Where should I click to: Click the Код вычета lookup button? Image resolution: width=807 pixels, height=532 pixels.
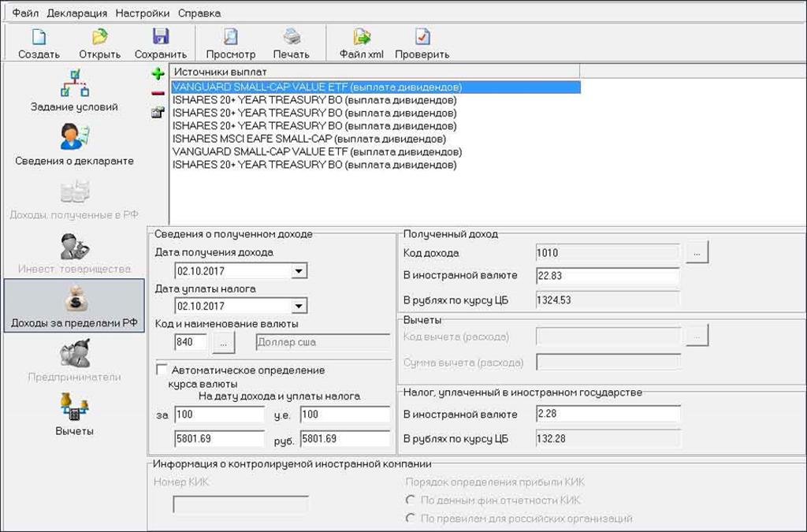(697, 336)
